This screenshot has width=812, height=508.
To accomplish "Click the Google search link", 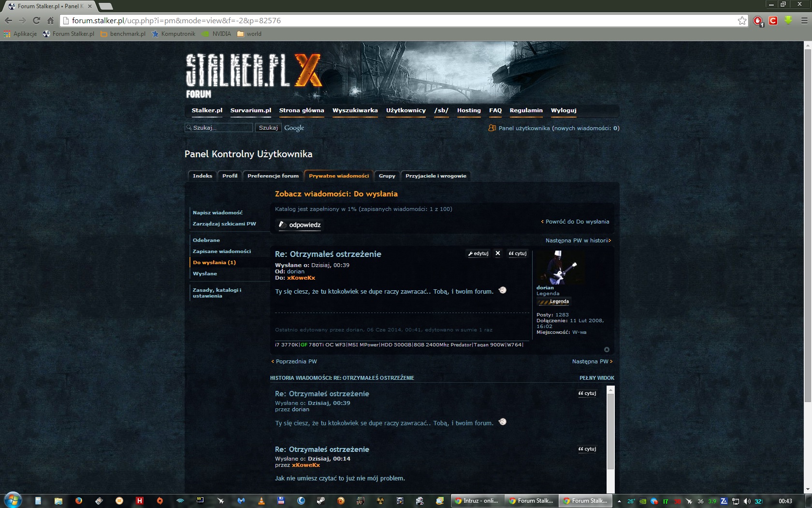I will [x=294, y=128].
